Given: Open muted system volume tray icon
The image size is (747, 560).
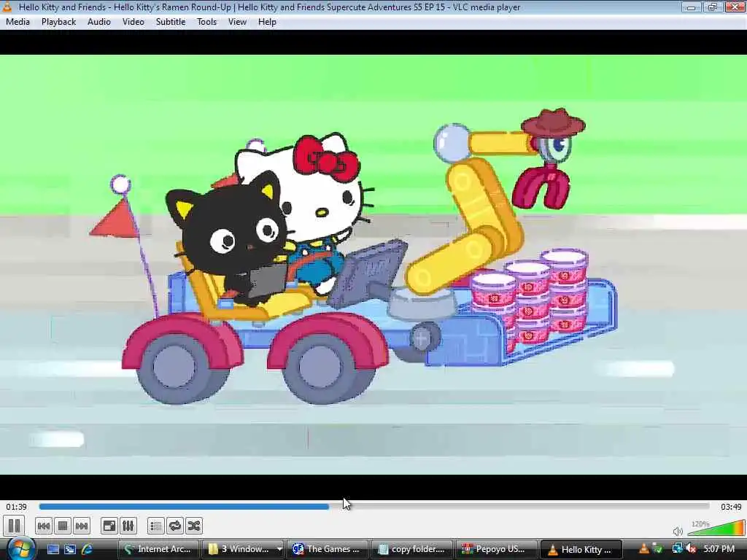Looking at the screenshot, I should 692,550.
